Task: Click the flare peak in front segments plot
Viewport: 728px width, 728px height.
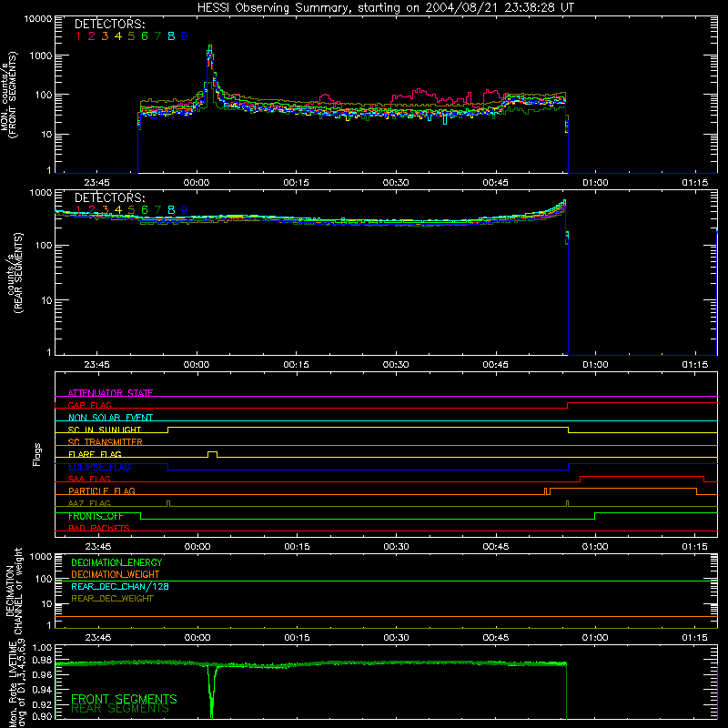Action: [x=210, y=47]
